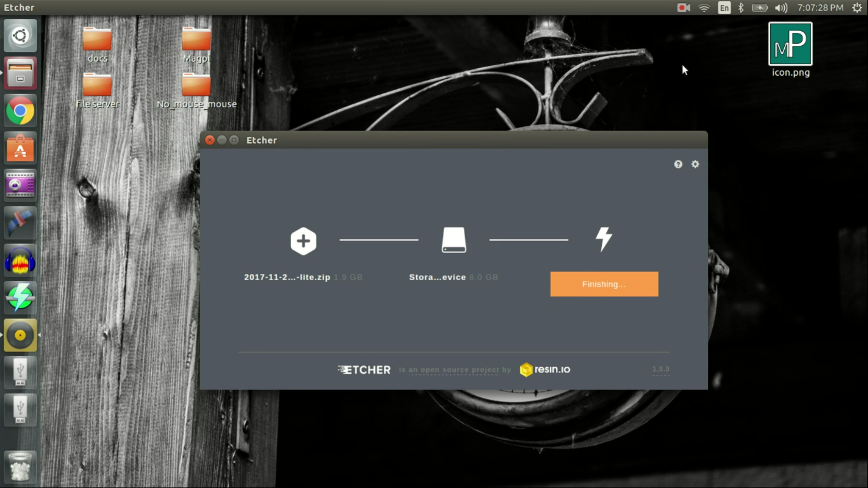The image size is (868, 488).
Task: Open Etcher help question mark icon
Action: pyautogui.click(x=678, y=164)
